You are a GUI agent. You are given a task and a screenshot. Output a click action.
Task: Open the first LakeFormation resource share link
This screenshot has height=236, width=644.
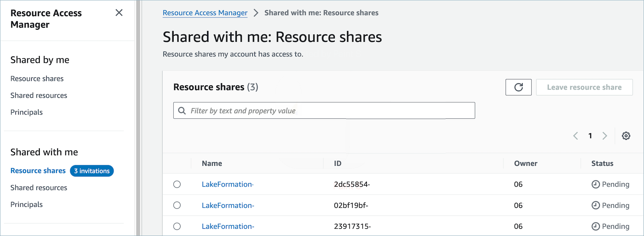coord(227,185)
